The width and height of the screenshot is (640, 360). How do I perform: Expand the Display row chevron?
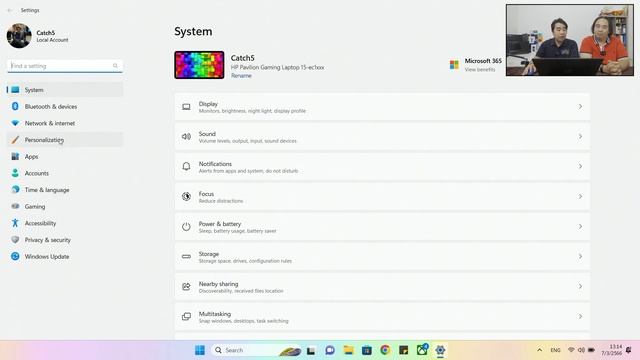tap(580, 107)
